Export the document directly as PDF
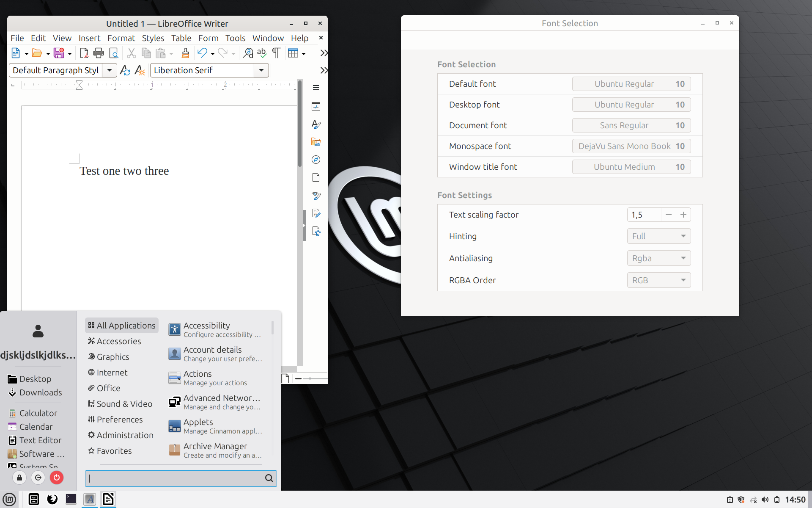 pyautogui.click(x=84, y=53)
